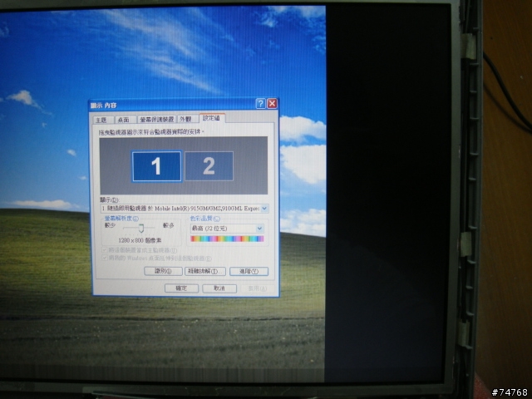Click the color quality spectrum bar
532x399 pixels.
[227, 239]
